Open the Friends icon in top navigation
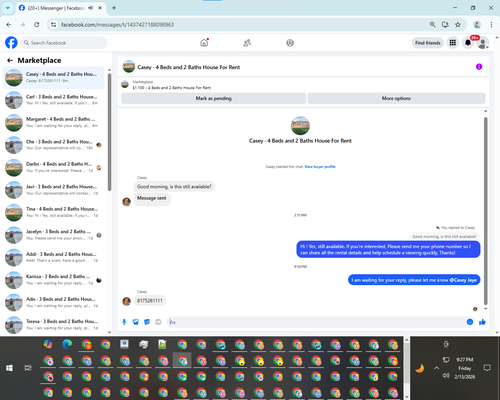The height and width of the screenshot is (400, 500). tap(247, 43)
